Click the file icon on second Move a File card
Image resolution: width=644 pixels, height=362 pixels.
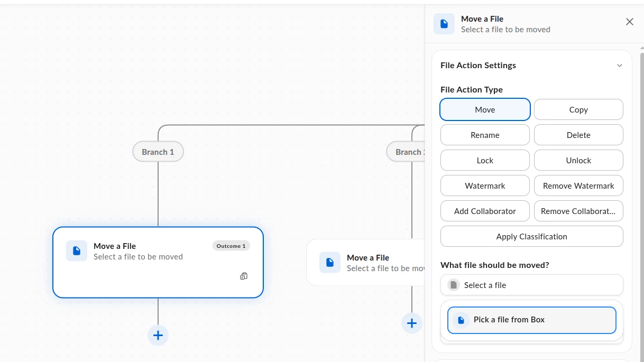[330, 263]
